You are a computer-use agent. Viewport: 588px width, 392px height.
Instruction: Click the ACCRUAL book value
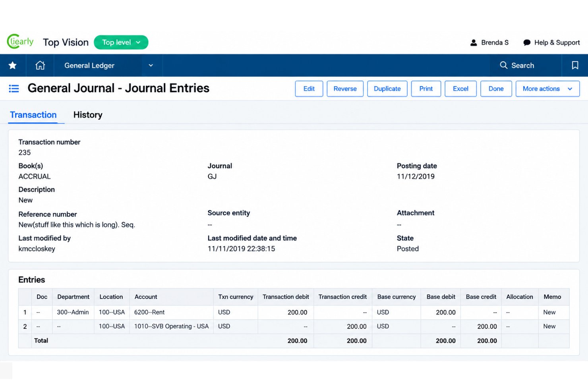pos(35,176)
